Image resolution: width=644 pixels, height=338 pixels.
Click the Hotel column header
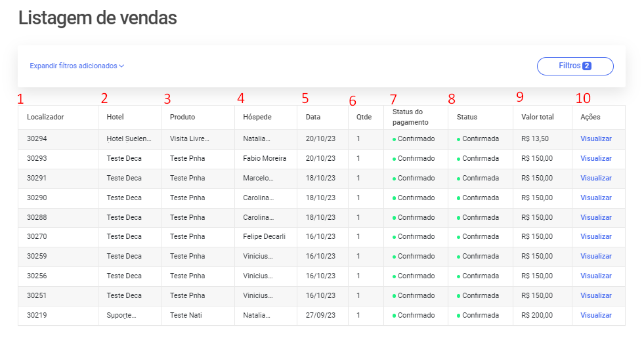click(115, 117)
